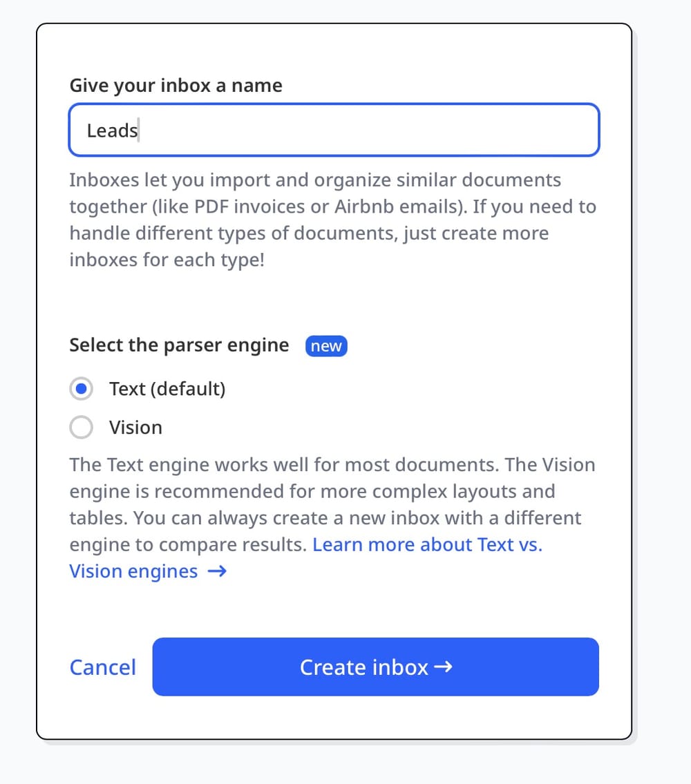
Task: Click the inbox description paragraph text
Action: coord(332,220)
